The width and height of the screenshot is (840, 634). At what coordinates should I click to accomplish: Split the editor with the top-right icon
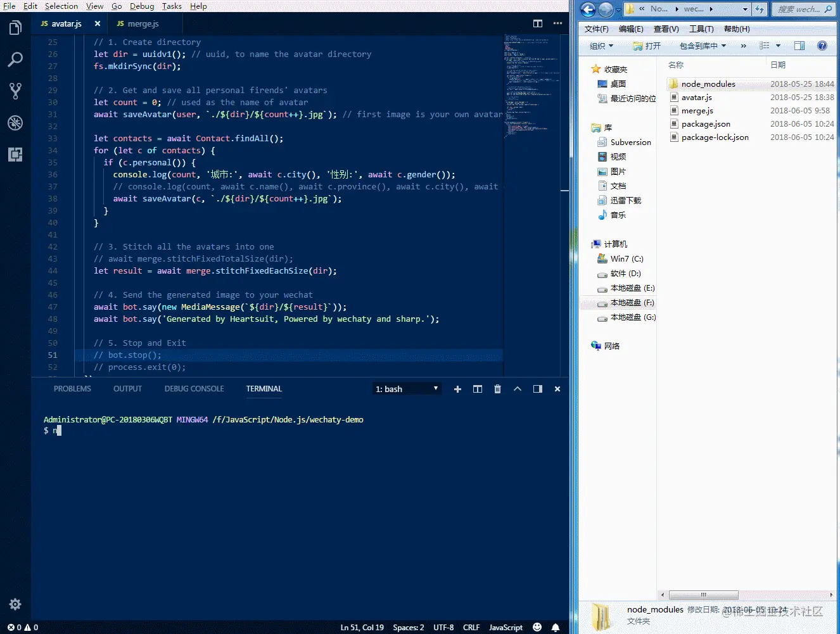tap(538, 23)
